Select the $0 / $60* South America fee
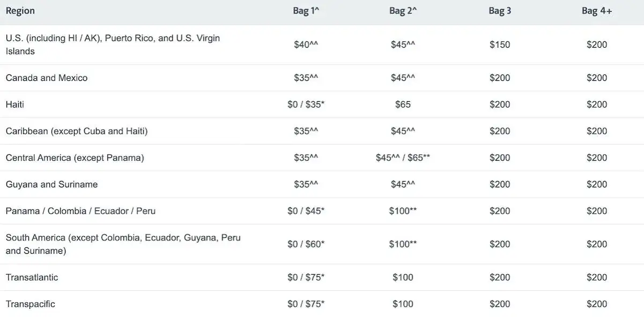Image resolution: width=644 pixels, height=317 pixels. click(306, 244)
